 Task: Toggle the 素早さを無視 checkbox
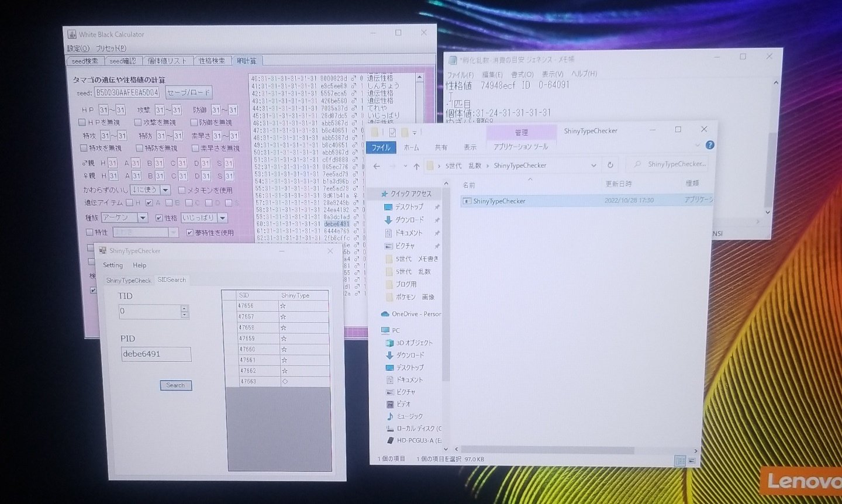pyautogui.click(x=195, y=148)
